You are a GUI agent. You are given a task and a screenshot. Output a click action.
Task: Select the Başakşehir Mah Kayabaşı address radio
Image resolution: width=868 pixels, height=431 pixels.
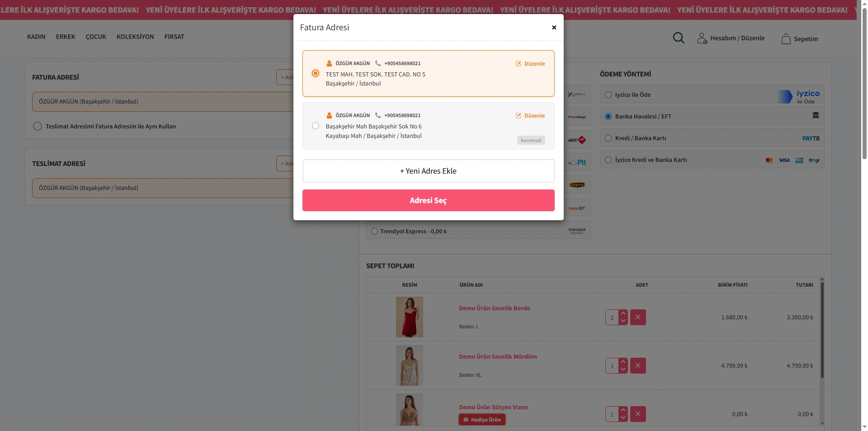pos(316,126)
